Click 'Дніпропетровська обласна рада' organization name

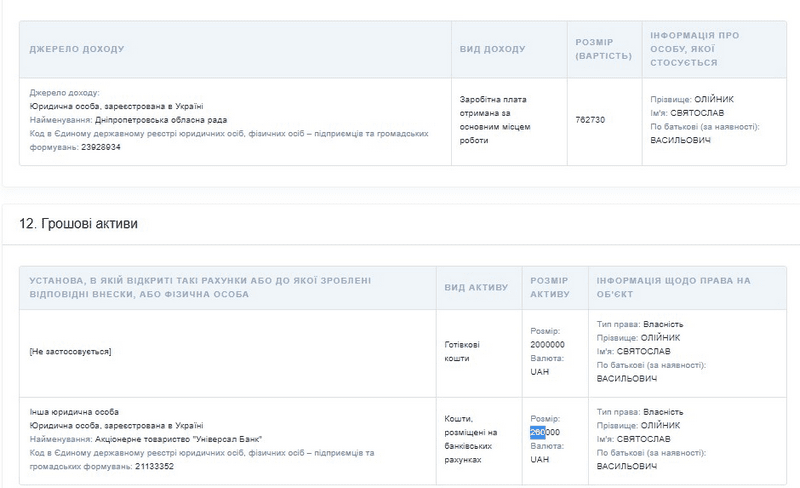[161, 120]
